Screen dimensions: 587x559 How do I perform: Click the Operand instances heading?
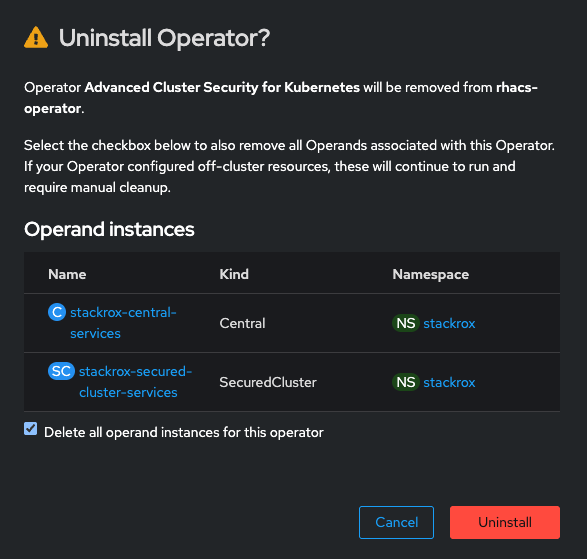[x=109, y=230]
